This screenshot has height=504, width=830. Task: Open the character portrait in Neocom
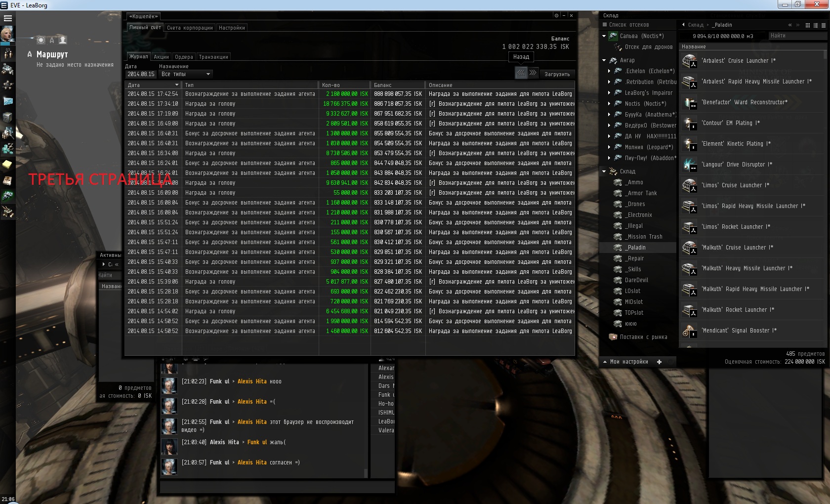pyautogui.click(x=7, y=34)
